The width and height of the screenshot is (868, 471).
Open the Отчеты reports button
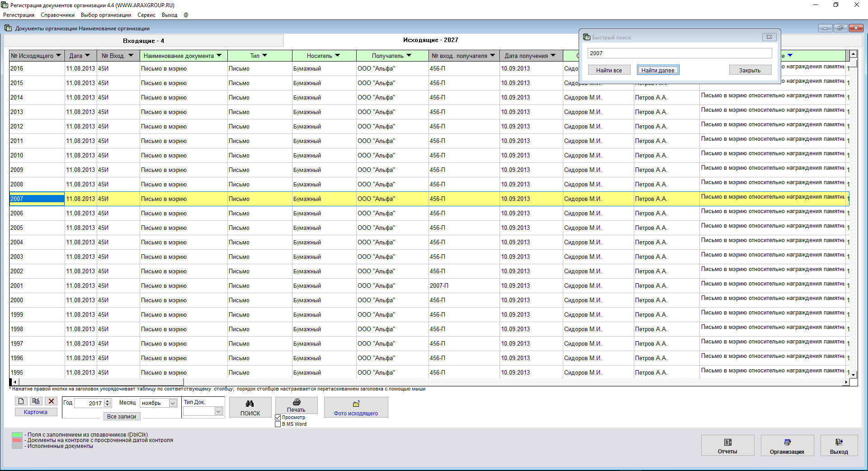(x=727, y=446)
